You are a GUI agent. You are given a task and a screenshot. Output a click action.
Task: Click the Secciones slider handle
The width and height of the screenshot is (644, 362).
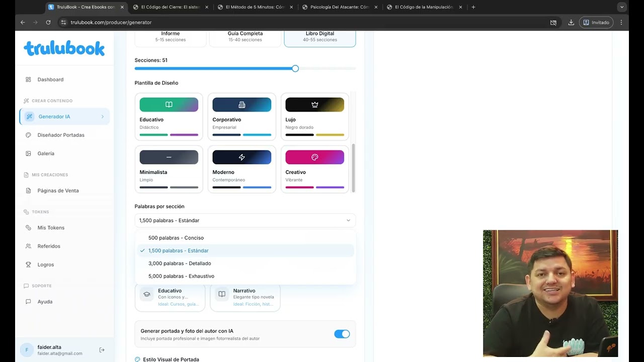(x=295, y=68)
